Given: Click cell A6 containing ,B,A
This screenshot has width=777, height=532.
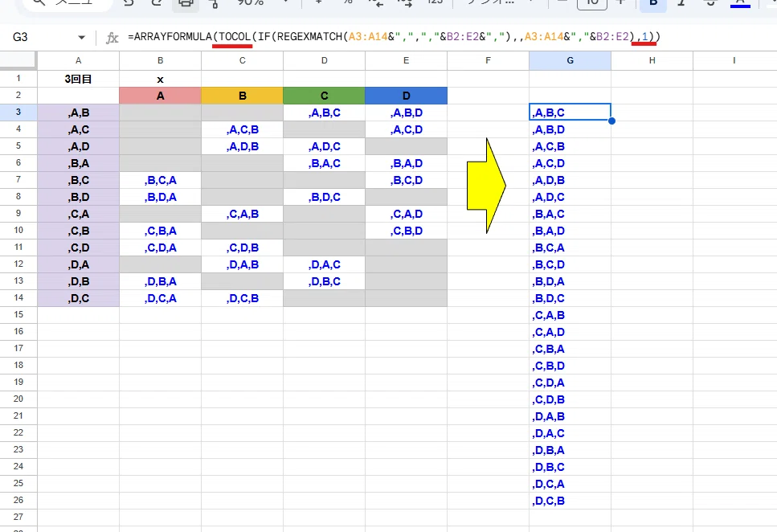Looking at the screenshot, I should point(78,163).
